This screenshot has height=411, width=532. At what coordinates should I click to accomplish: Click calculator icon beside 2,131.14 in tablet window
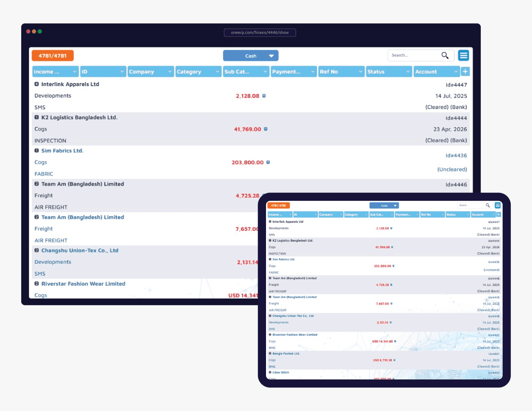coord(391,323)
